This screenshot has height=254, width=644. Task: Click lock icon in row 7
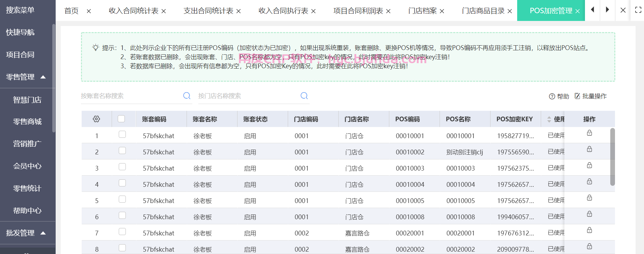589,230
